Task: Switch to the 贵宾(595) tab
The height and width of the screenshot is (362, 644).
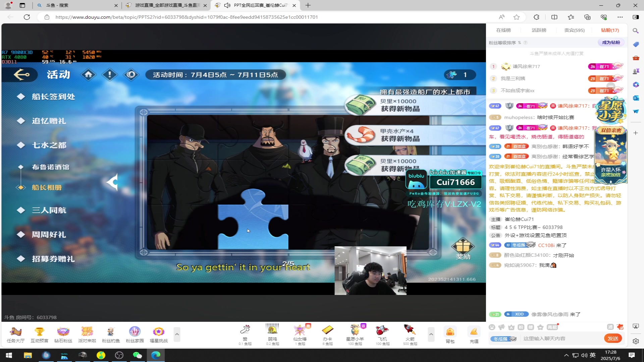Action: click(574, 30)
